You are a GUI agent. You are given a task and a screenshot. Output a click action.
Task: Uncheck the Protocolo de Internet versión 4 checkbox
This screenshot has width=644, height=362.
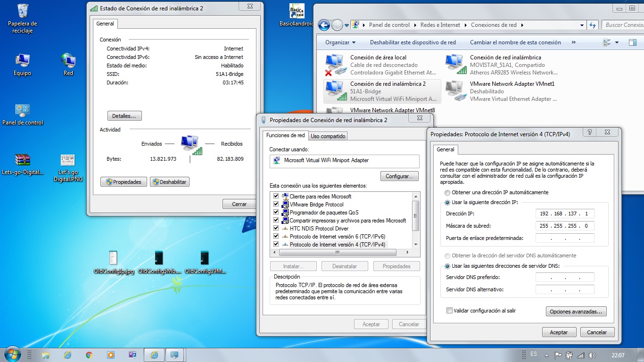point(276,244)
